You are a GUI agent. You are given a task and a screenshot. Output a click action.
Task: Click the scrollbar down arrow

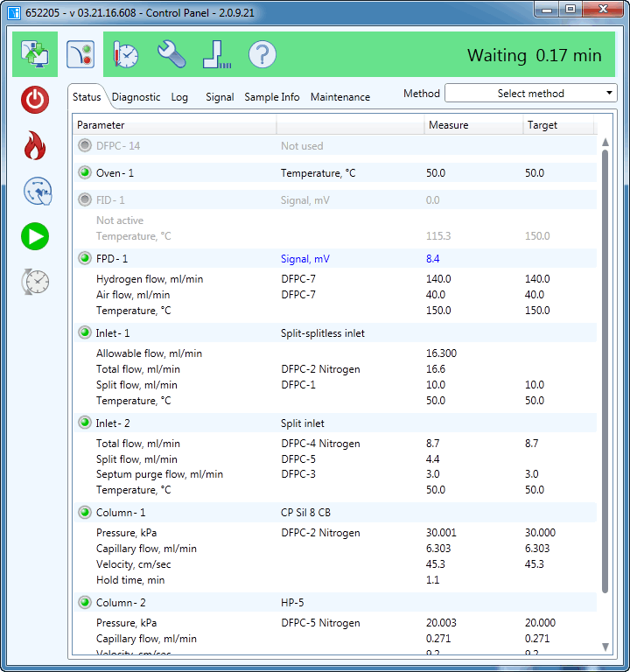tap(605, 647)
